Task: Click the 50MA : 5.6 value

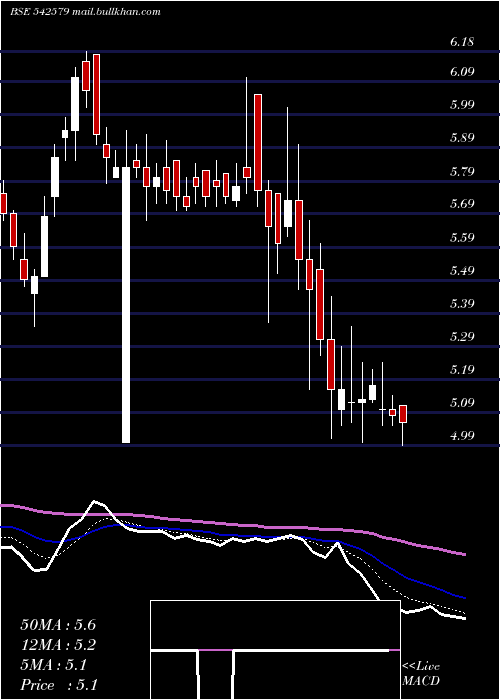Action: point(58,625)
